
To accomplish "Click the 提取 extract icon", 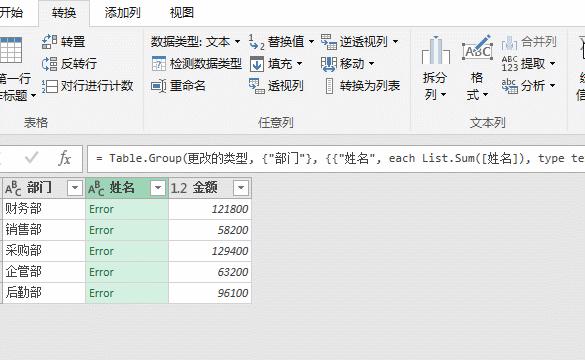I will [x=510, y=64].
